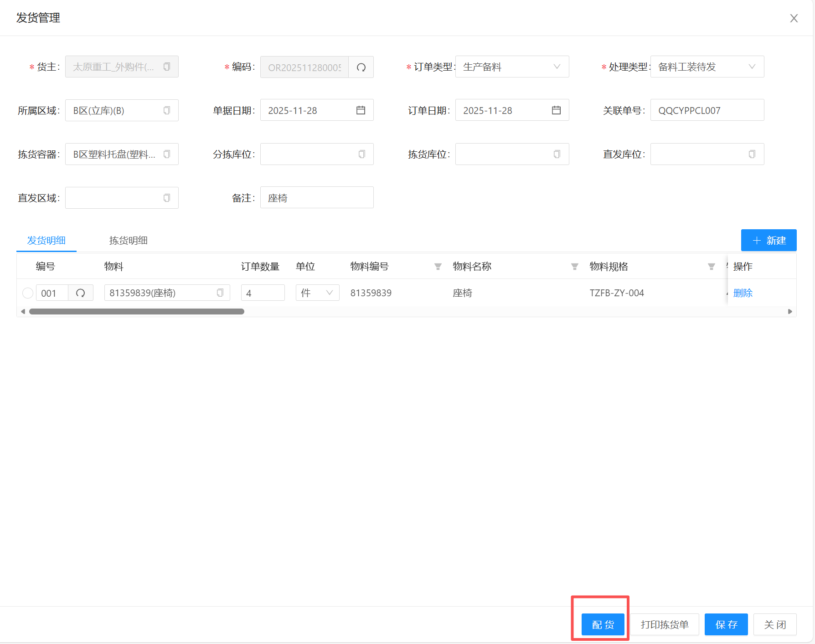Open calendar icon for 单据日期
The height and width of the screenshot is (644, 815).
pyautogui.click(x=361, y=110)
